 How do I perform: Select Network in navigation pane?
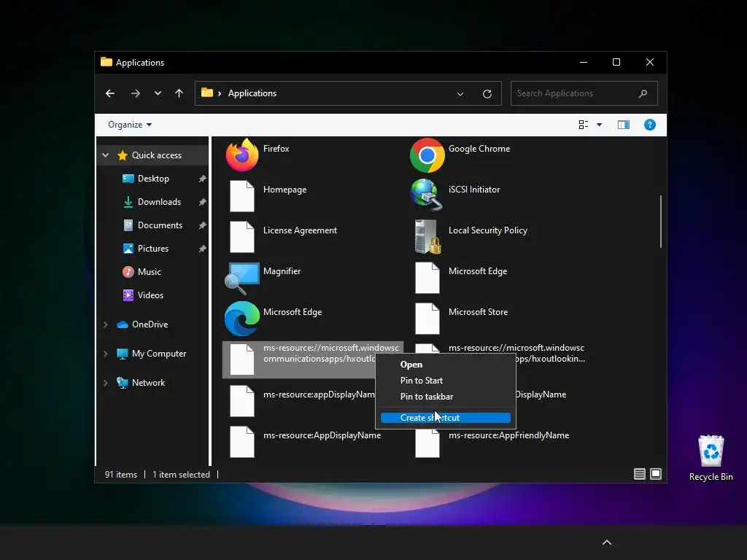tap(149, 383)
